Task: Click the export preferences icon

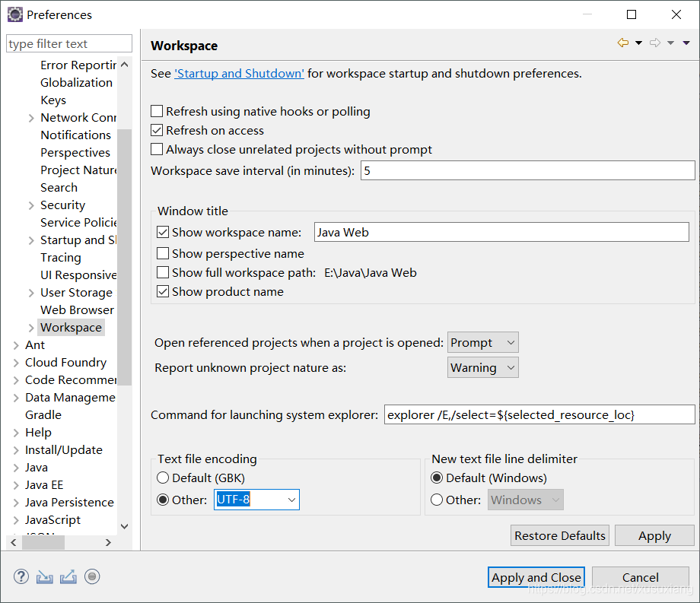Action: (68, 576)
